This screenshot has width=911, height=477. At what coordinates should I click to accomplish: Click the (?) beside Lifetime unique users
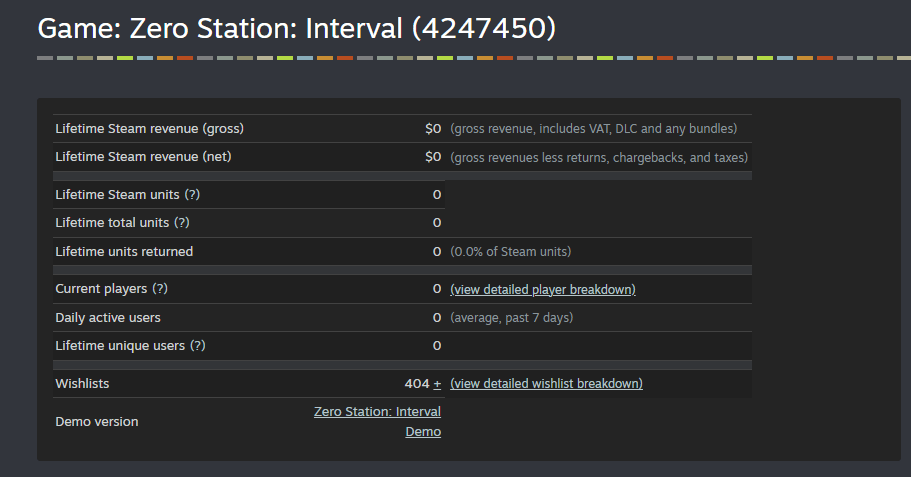197,346
